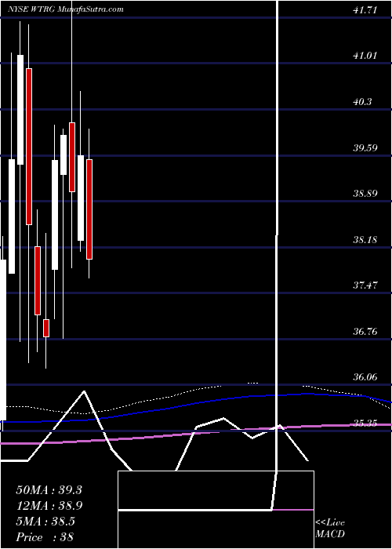The width and height of the screenshot is (392, 549).
Task: Click the <<Live MACD label
Action: click(330, 529)
